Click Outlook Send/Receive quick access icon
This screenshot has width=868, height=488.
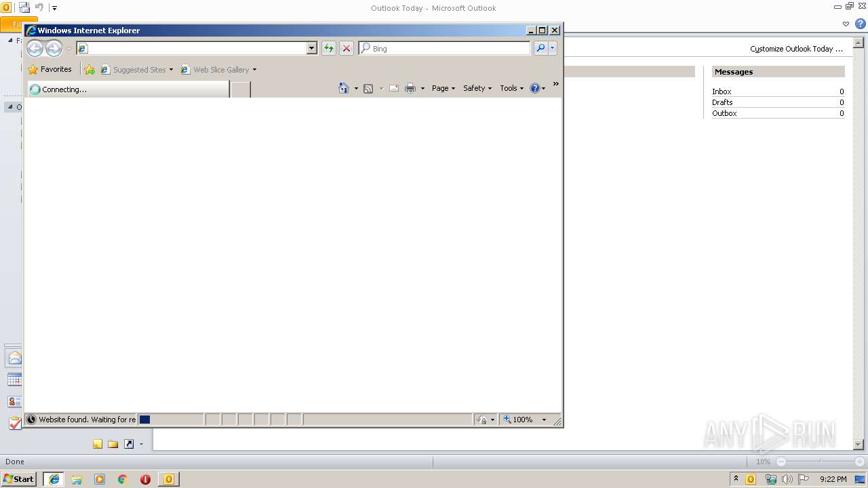(x=24, y=7)
